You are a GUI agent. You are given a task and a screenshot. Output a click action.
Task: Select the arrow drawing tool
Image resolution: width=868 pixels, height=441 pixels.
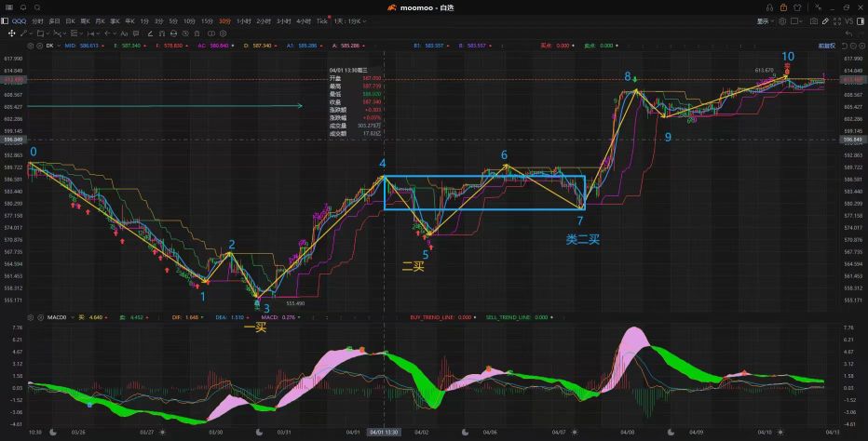coord(107,33)
